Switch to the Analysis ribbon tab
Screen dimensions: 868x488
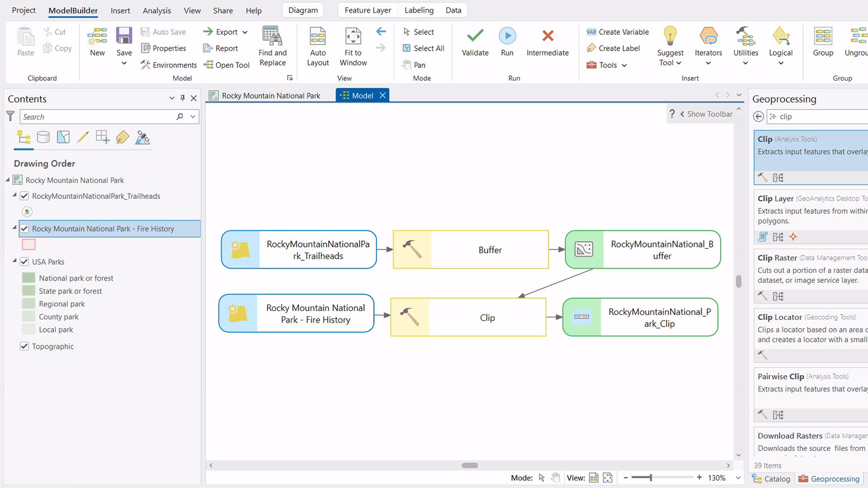coord(157,10)
